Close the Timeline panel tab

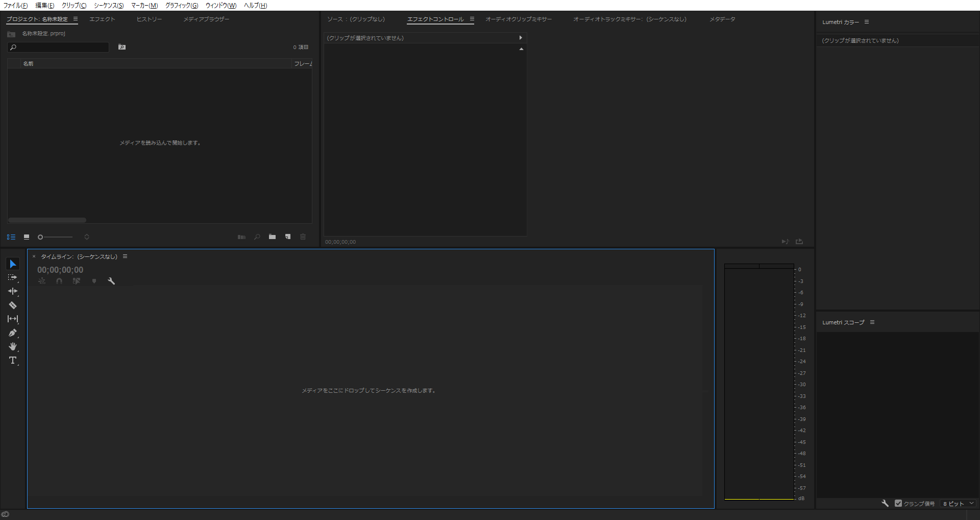point(34,256)
